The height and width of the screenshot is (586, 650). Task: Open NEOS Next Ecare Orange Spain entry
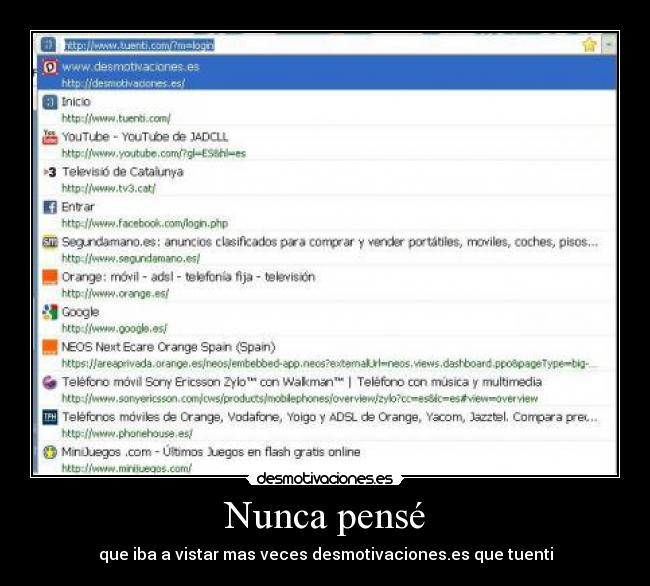pyautogui.click(x=327, y=353)
